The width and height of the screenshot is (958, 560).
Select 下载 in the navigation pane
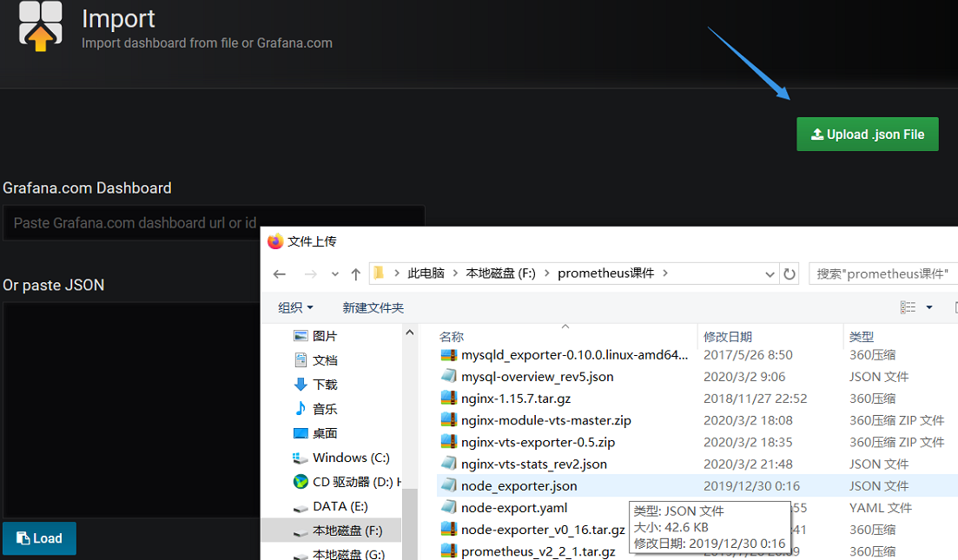(x=325, y=385)
